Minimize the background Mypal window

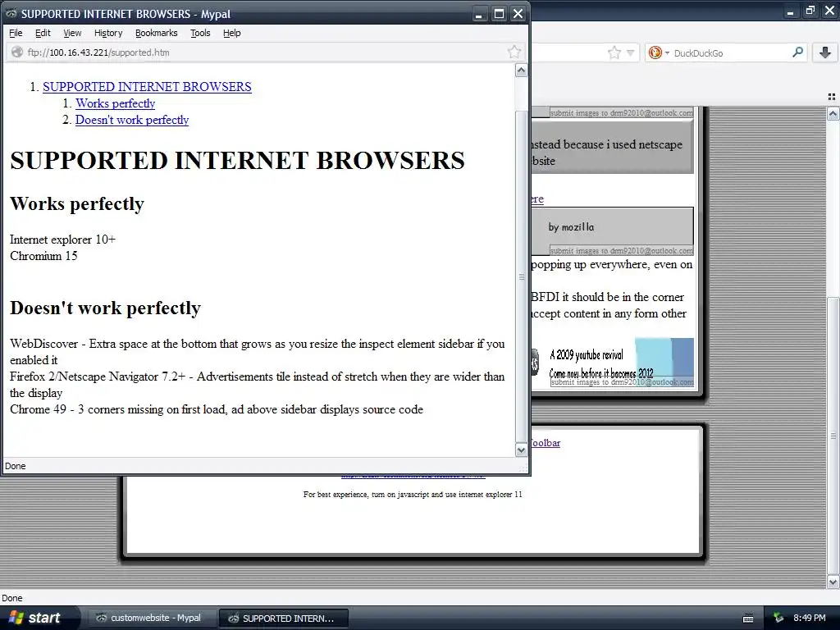tap(791, 10)
